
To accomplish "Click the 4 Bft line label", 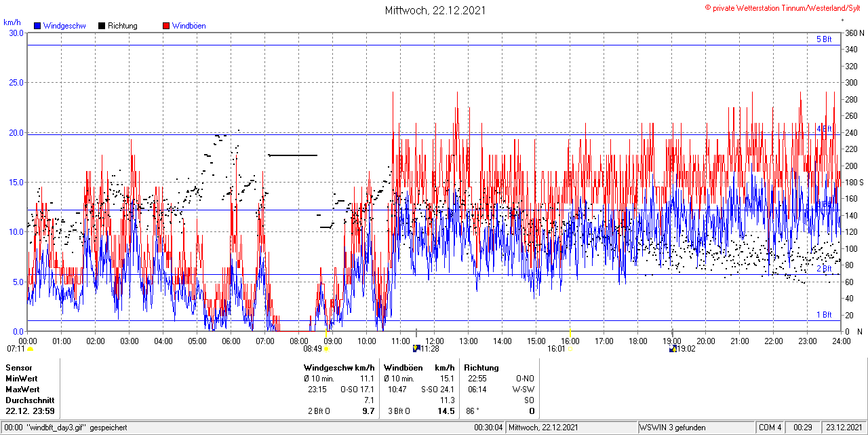I will click(x=823, y=128).
